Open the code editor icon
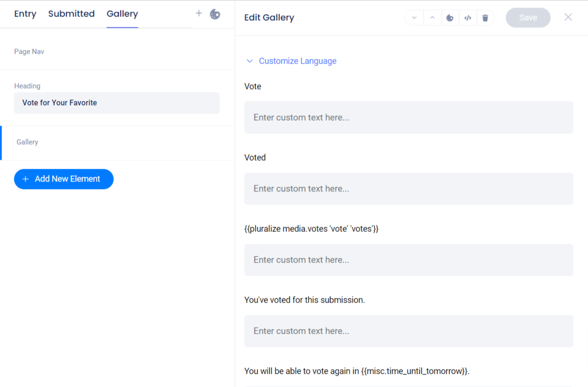Viewport: 588px width, 387px height. click(468, 18)
